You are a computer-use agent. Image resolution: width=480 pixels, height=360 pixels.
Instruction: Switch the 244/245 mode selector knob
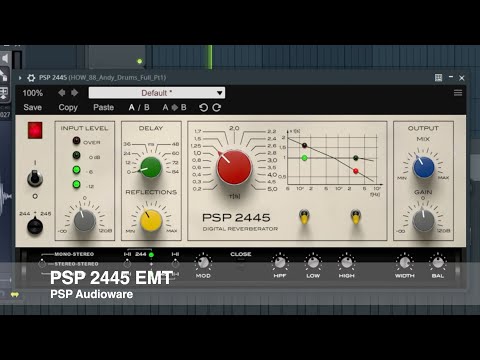click(x=35, y=226)
